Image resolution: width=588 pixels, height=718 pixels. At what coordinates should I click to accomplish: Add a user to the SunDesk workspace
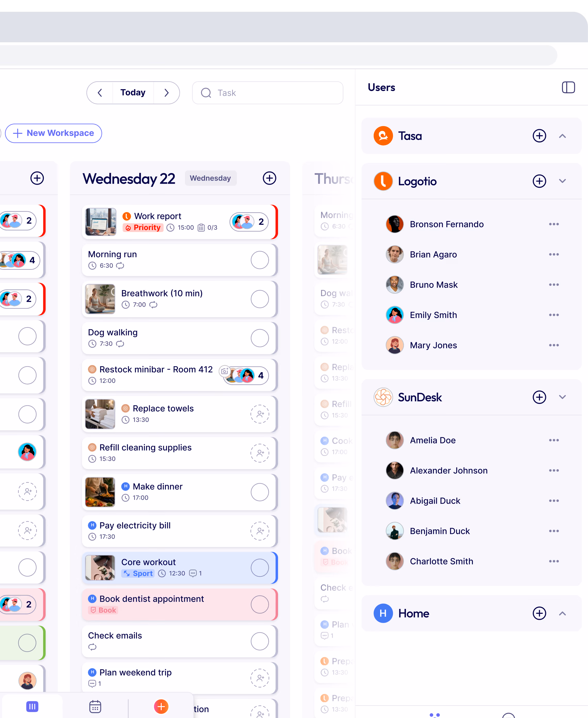pyautogui.click(x=539, y=397)
